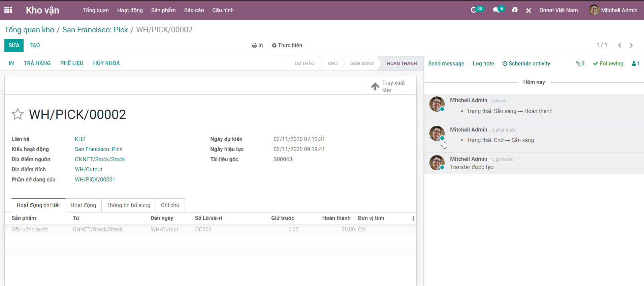Open the WH/PICK/00001 backorder link
644x286 pixels.
[x=95, y=179]
